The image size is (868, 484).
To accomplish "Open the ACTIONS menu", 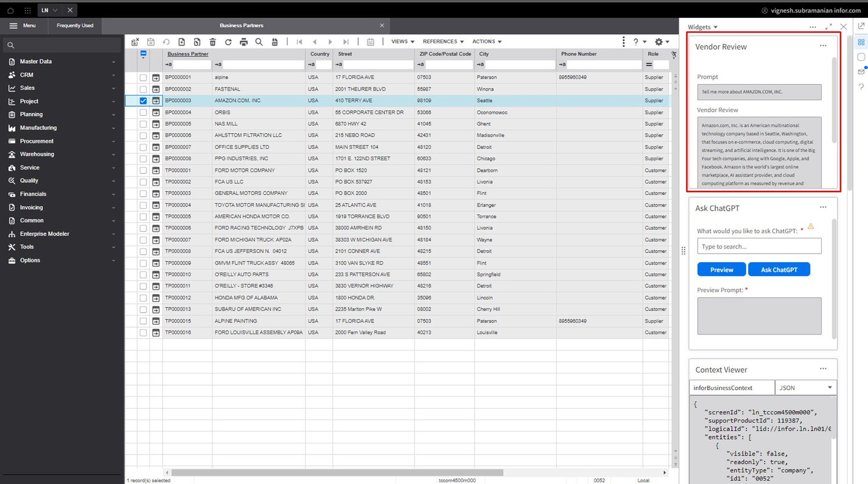I will [487, 41].
